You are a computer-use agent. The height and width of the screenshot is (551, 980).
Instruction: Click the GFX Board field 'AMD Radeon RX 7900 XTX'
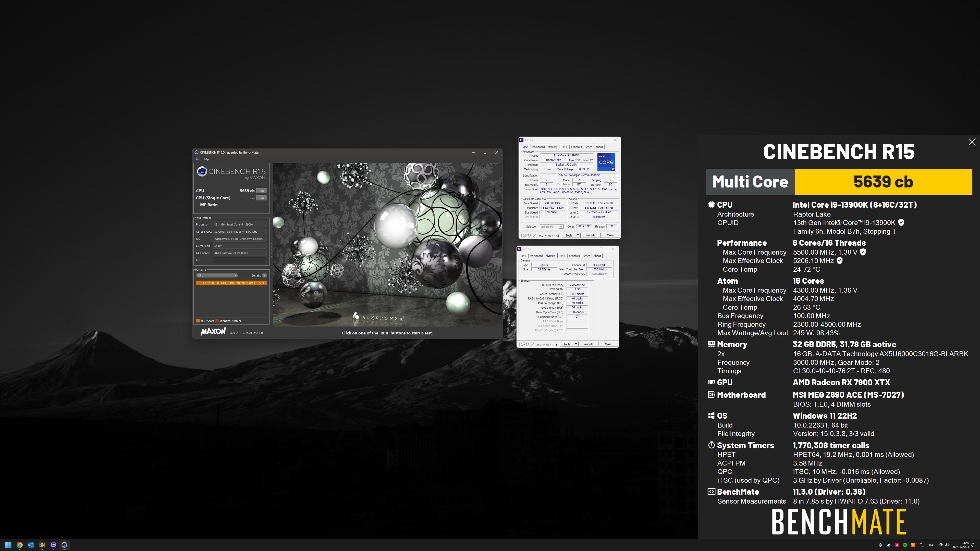pyautogui.click(x=240, y=253)
